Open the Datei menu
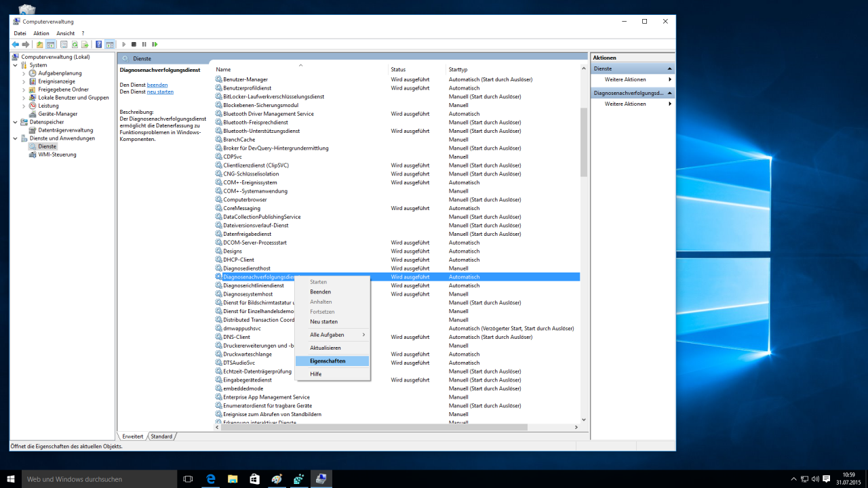 [x=20, y=33]
